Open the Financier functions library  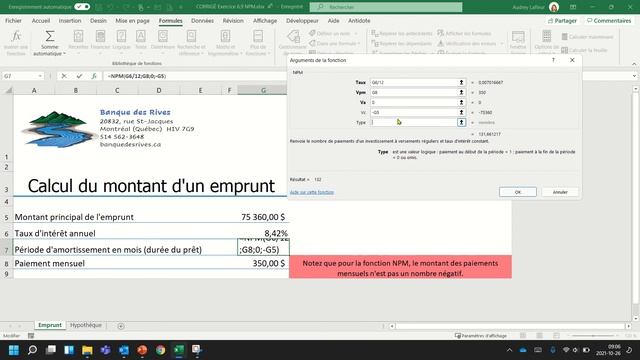tap(100, 42)
